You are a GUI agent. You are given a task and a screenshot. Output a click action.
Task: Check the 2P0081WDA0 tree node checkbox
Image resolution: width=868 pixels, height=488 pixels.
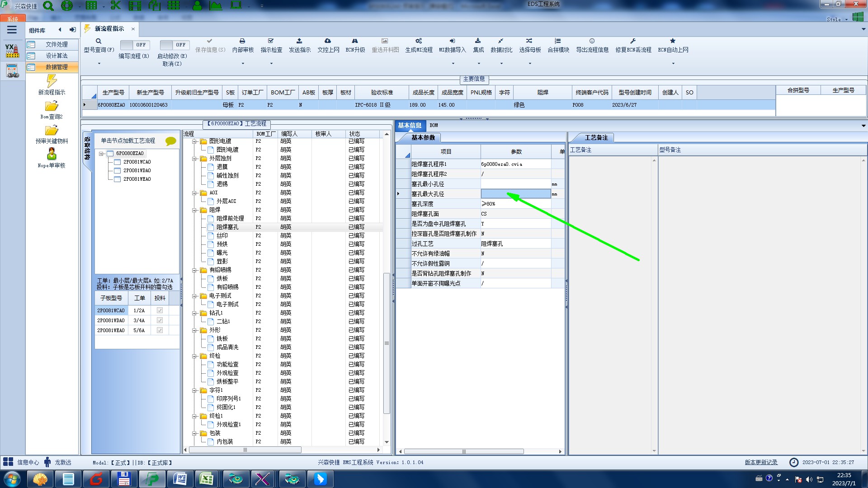coord(118,171)
